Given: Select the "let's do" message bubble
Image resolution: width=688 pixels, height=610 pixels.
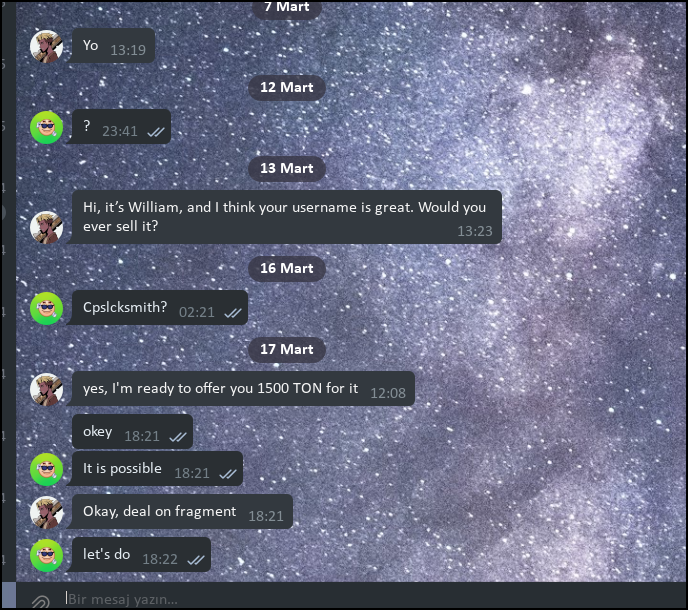Looking at the screenshot, I should pos(141,555).
